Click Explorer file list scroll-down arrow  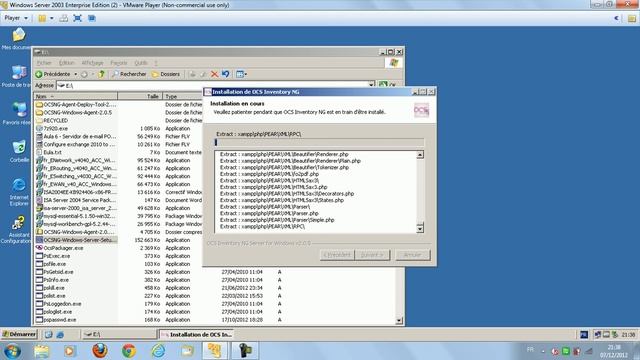click(399, 320)
